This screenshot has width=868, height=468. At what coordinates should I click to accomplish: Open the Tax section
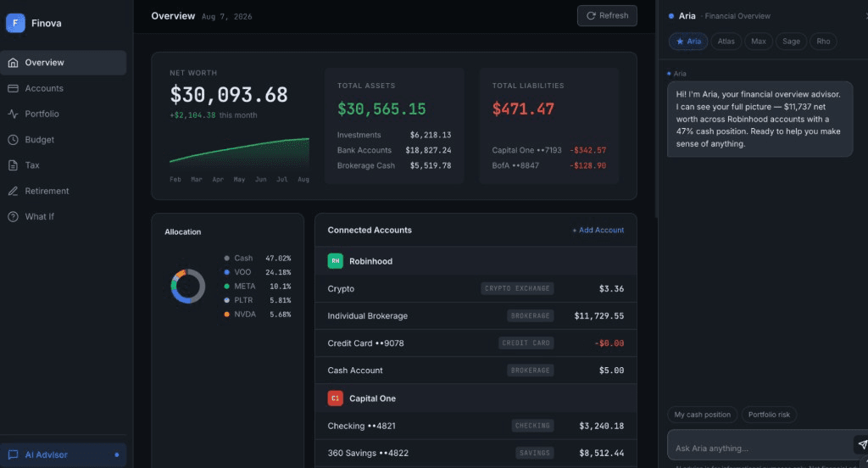tap(63, 165)
